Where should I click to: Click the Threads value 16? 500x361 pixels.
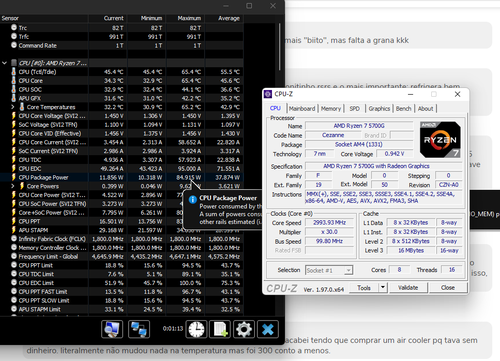click(x=452, y=270)
